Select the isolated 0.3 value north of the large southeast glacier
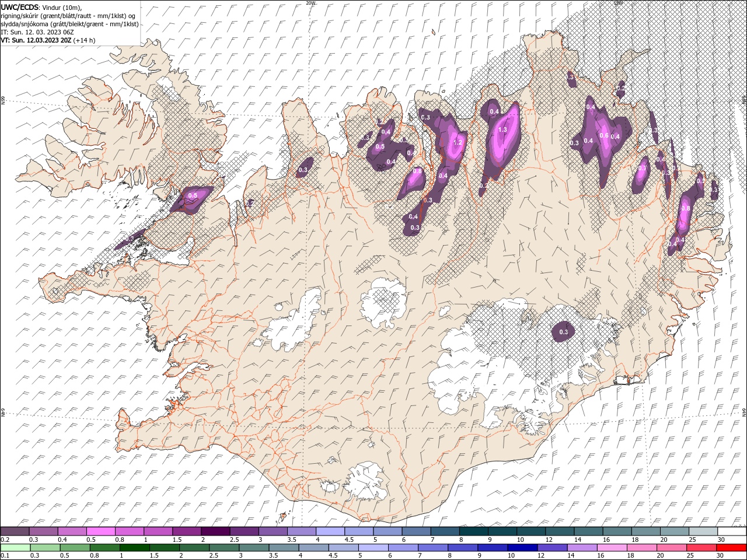Image resolution: width=747 pixels, height=560 pixels. pyautogui.click(x=563, y=332)
